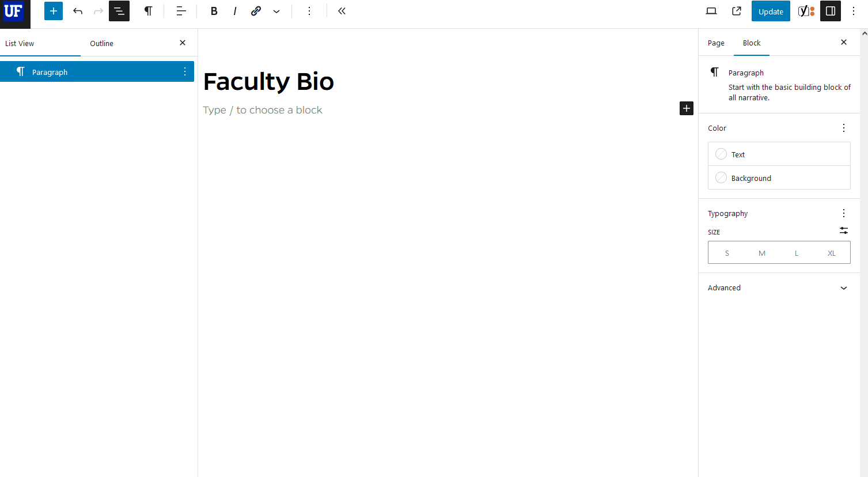Screen dimensions: 868x477
Task: Apply bold formatting
Action: [214, 11]
